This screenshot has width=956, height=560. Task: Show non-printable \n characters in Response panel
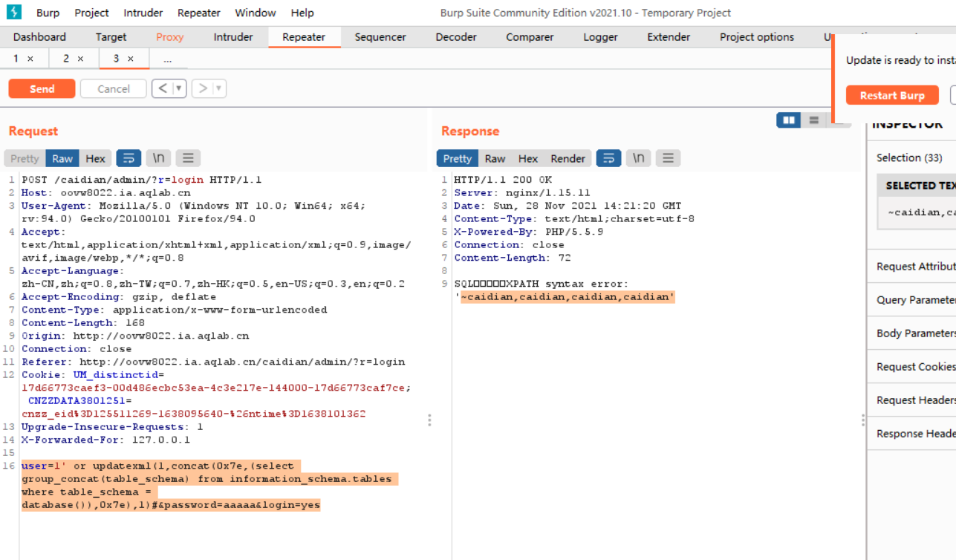click(x=638, y=158)
